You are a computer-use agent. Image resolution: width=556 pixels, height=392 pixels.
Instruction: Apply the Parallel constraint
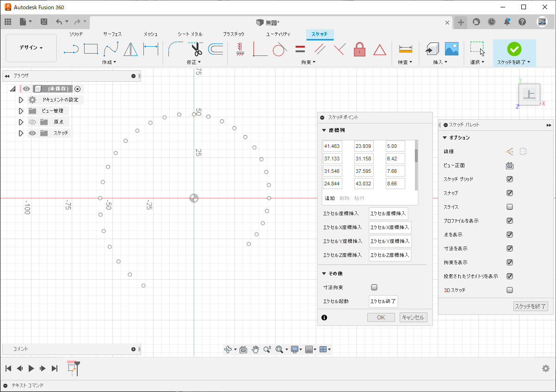[320, 49]
